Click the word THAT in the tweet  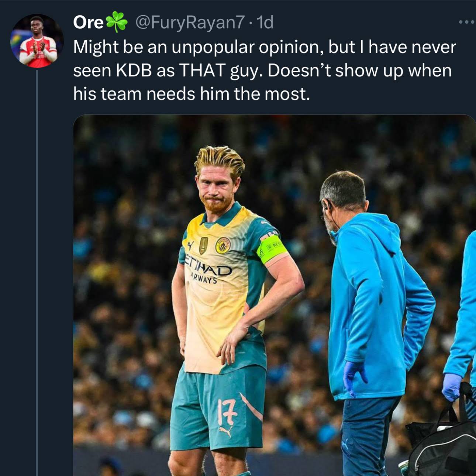(202, 70)
